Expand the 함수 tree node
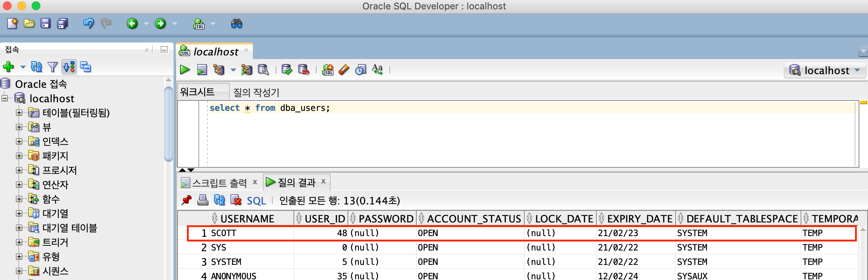 (19, 199)
